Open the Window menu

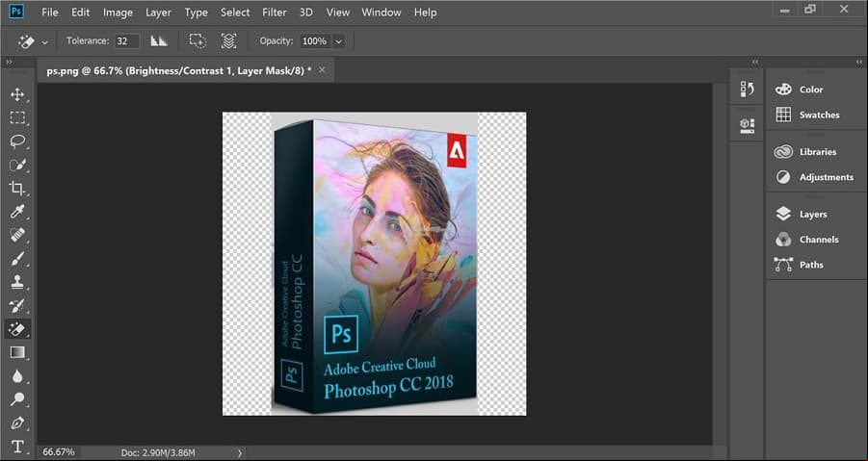click(381, 13)
